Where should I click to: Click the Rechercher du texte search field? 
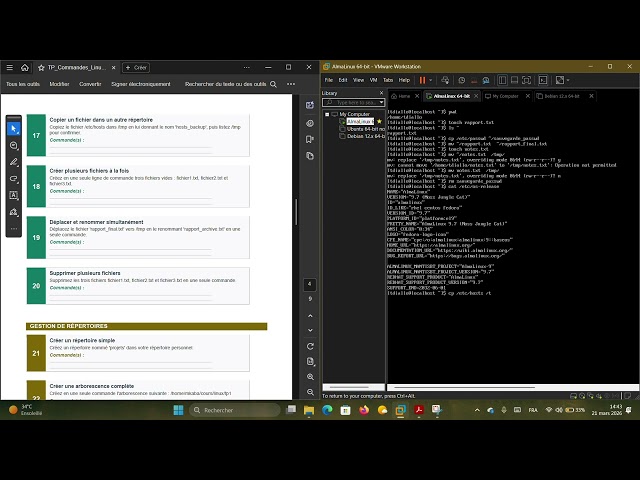coord(231,84)
